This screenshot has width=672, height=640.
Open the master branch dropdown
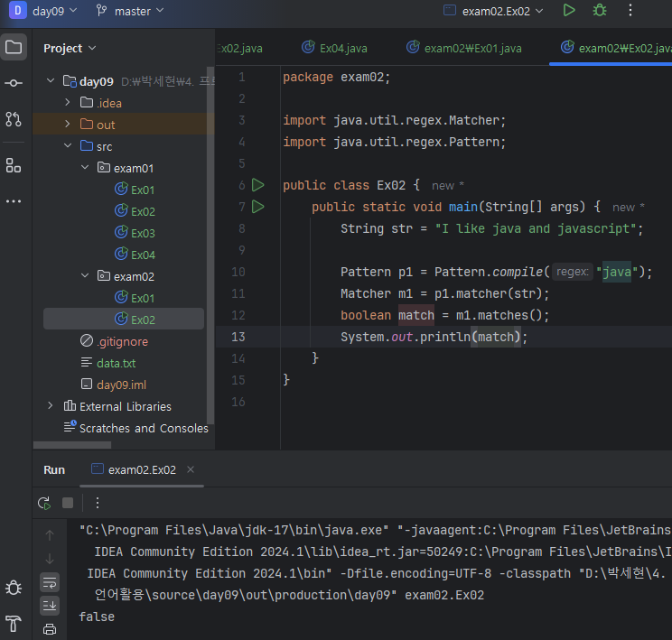coord(130,11)
